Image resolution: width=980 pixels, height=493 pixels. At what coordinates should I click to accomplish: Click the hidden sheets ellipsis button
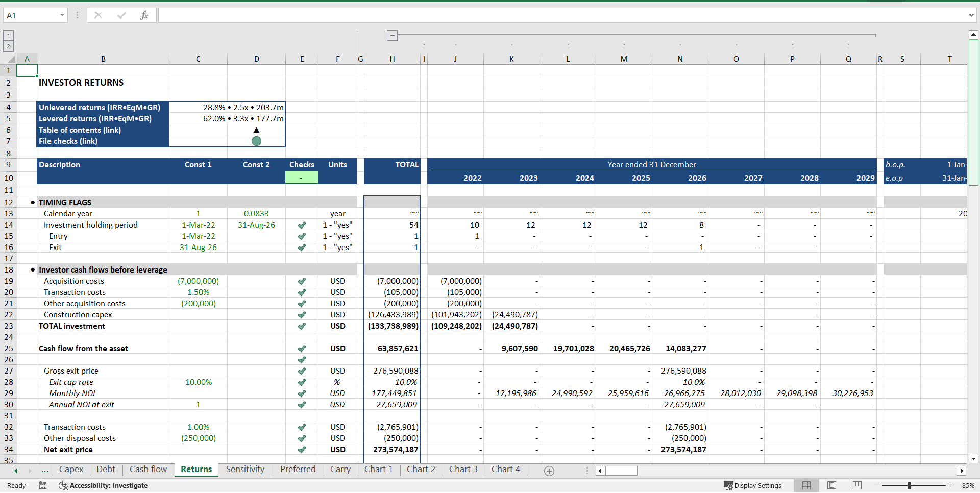point(45,471)
